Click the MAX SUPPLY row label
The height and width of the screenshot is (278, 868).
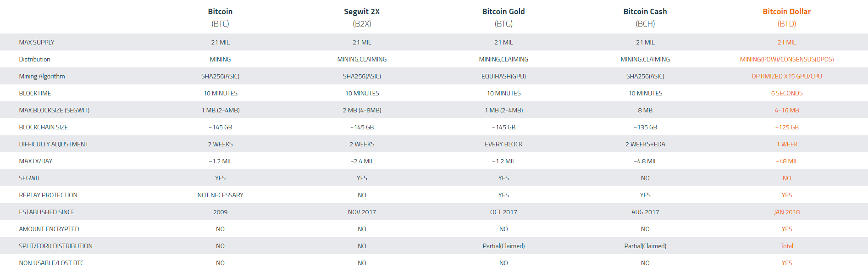[37, 42]
